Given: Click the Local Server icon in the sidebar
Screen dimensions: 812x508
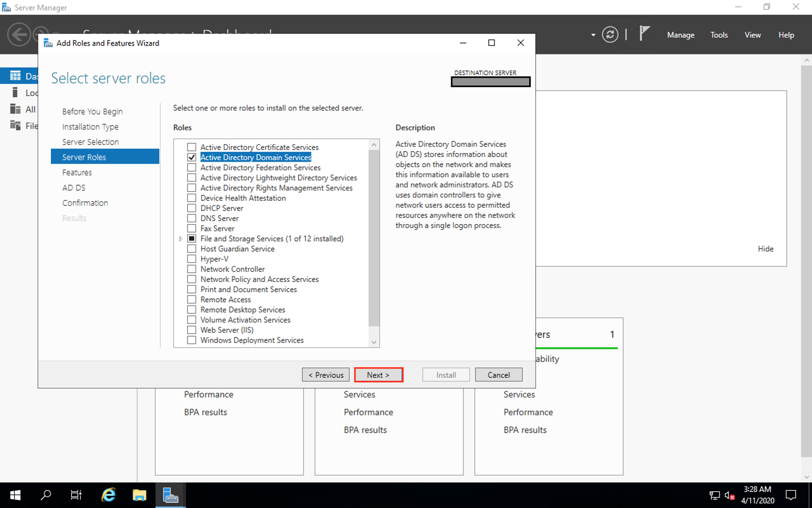Looking at the screenshot, I should pos(15,92).
